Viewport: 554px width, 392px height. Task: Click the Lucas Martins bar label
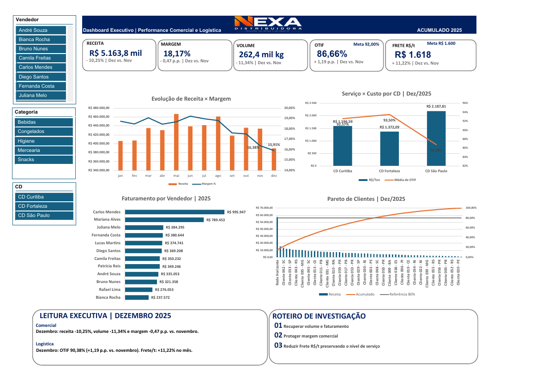[x=108, y=243]
